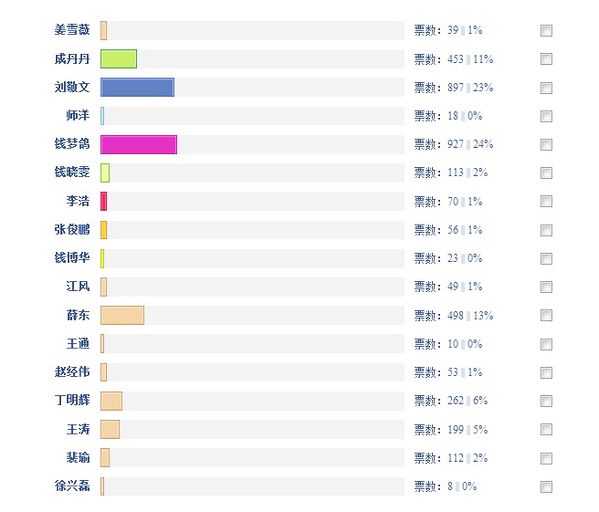Click the 23% label for 刘敬文
599x512 pixels.
pyautogui.click(x=483, y=88)
